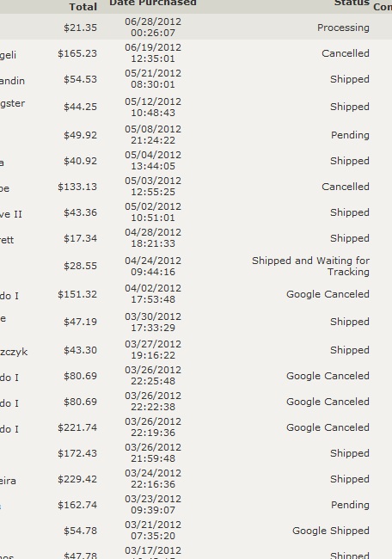Open the Google Canceled order at 22:25:48
This screenshot has width=392, height=559.
(196, 376)
